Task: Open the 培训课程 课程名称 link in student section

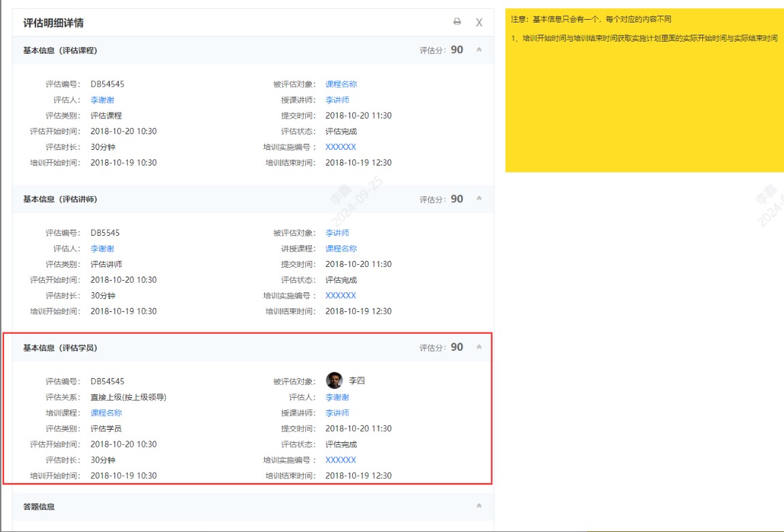Action: [107, 412]
